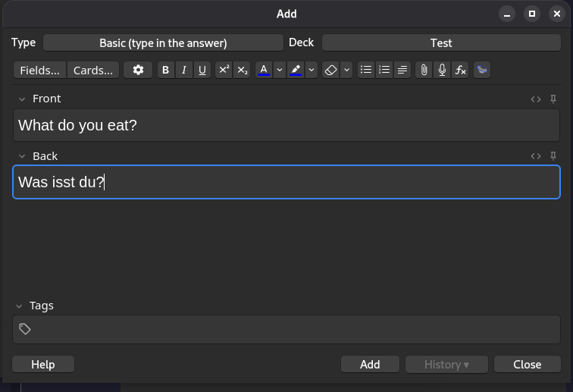Insert an unordered bullet list
Screen dimensions: 573x392
tap(366, 70)
